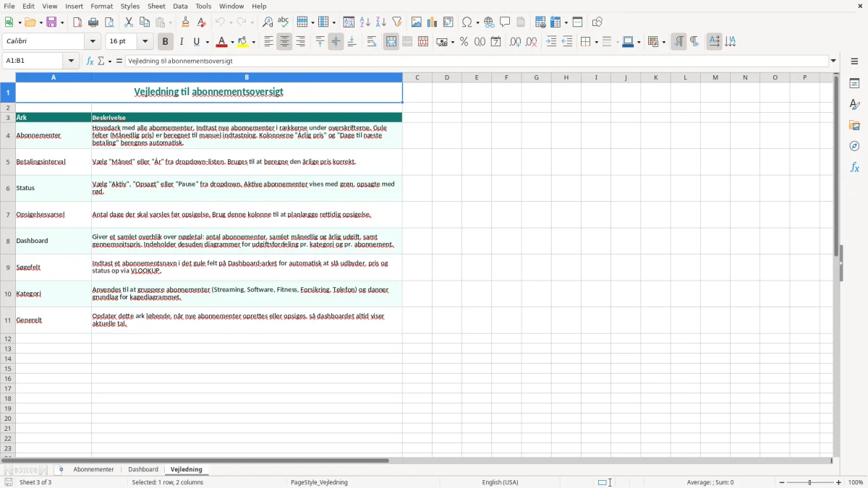Clear direct formatting icon
The height and width of the screenshot is (488, 868).
pos(201,22)
